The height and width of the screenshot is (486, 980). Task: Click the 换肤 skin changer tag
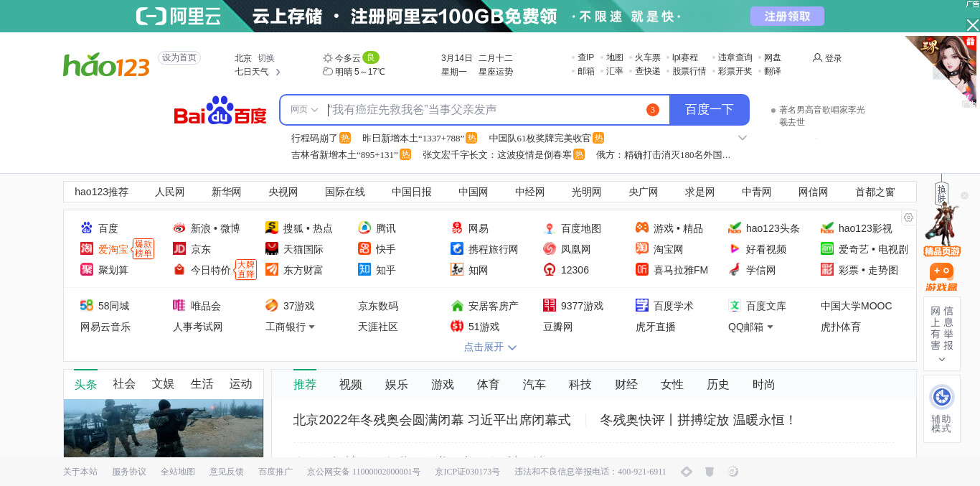(941, 193)
